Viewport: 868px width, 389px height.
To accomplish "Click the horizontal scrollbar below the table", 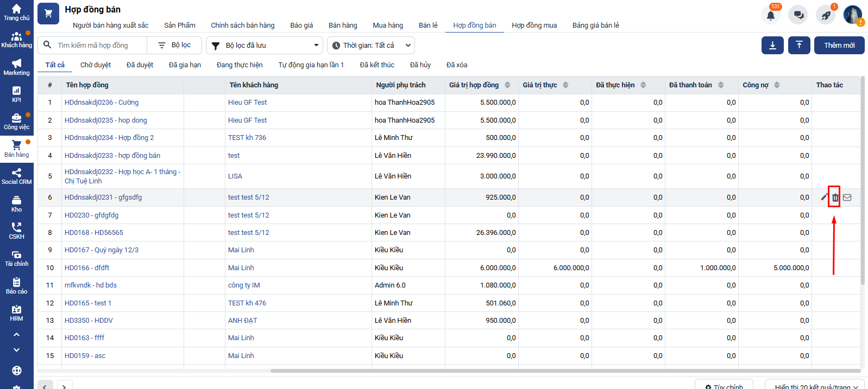I will pyautogui.click(x=565, y=371).
